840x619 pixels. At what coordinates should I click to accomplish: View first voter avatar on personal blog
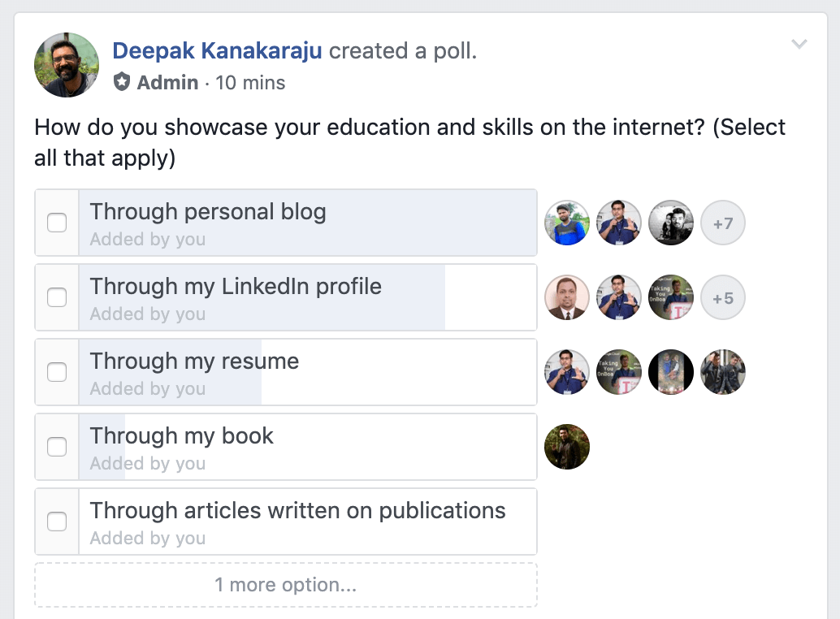567,223
